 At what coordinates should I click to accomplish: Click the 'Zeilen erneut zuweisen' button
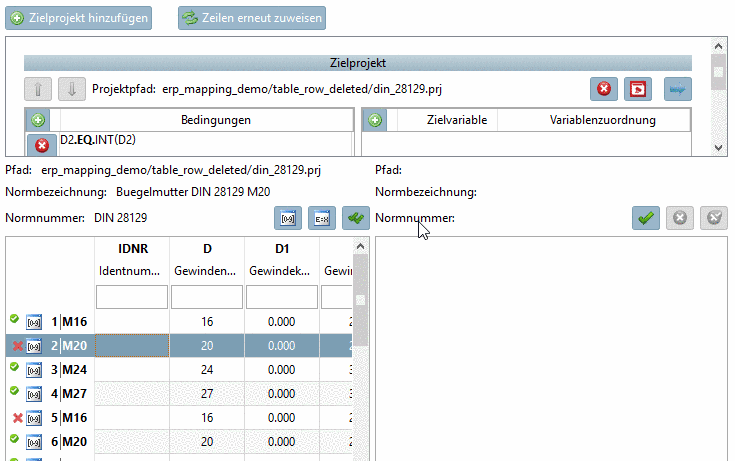252,18
